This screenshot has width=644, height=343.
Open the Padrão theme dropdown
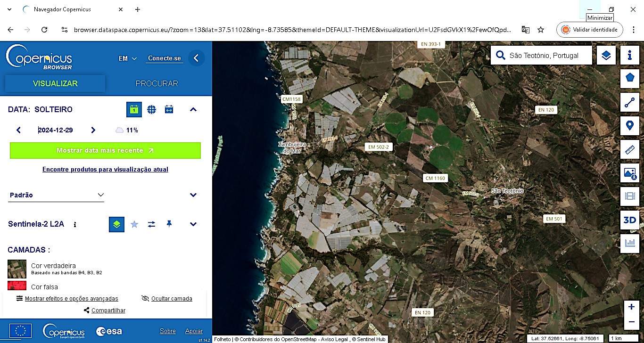56,195
